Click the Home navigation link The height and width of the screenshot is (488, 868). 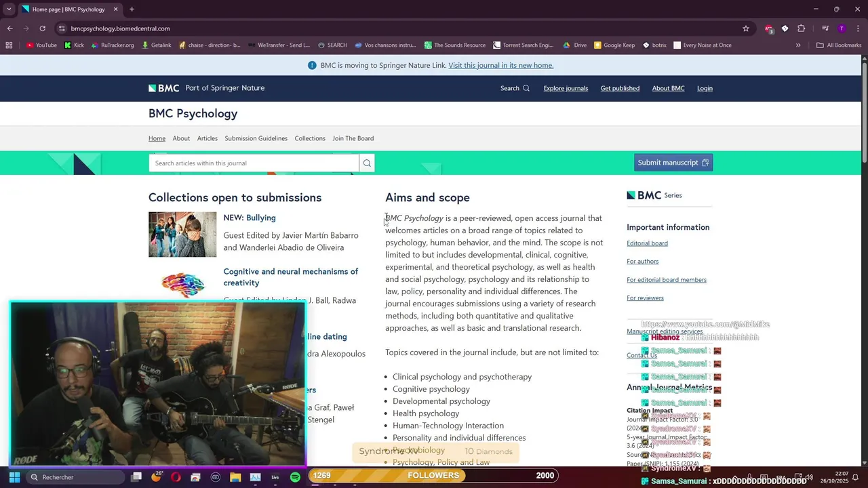coord(157,138)
